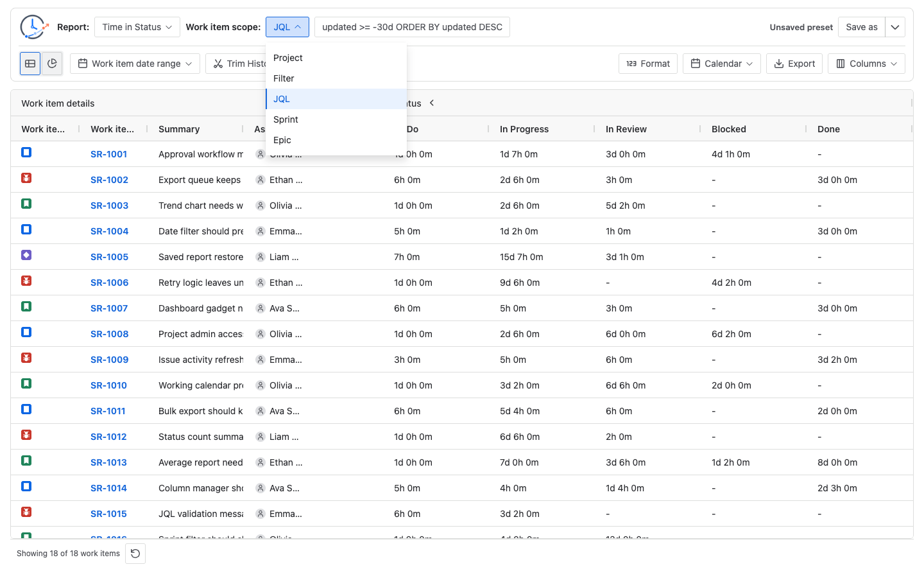Collapse the Time in Status column group chevron
The height and width of the screenshot is (578, 924).
432,103
